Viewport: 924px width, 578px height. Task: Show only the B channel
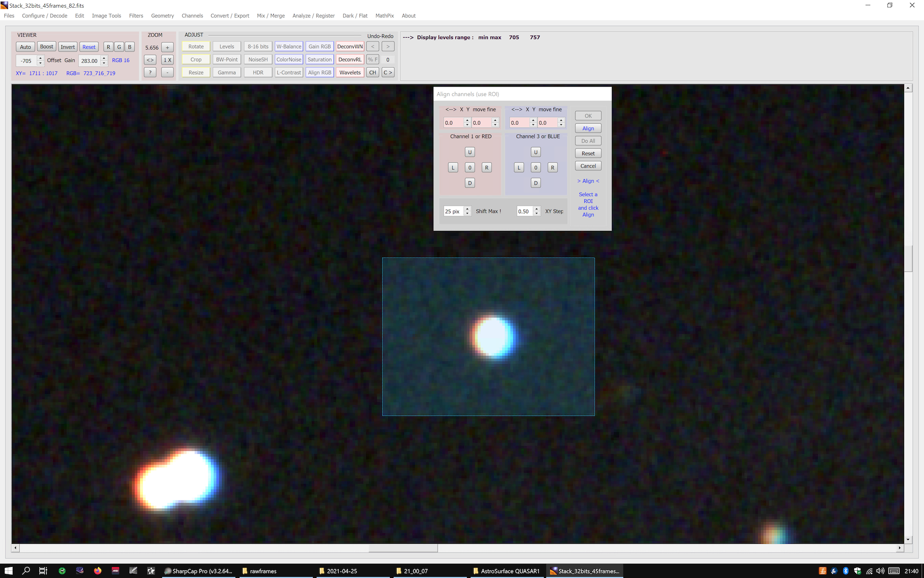point(129,47)
